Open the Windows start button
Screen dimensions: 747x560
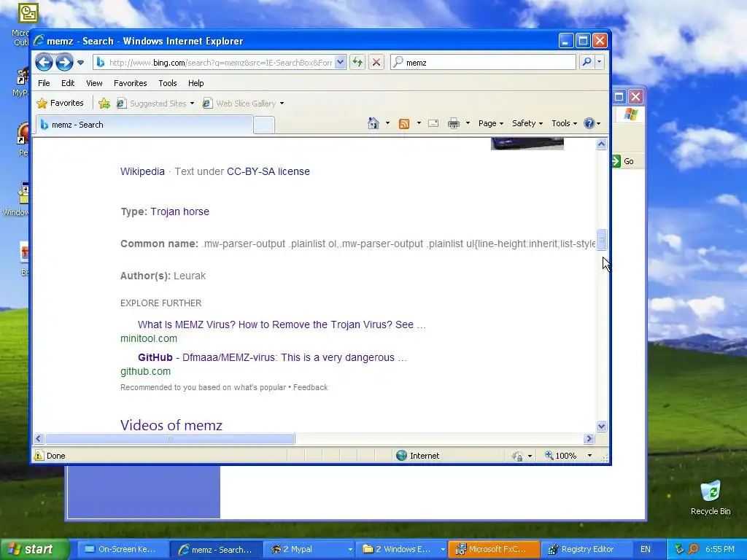[x=34, y=549]
